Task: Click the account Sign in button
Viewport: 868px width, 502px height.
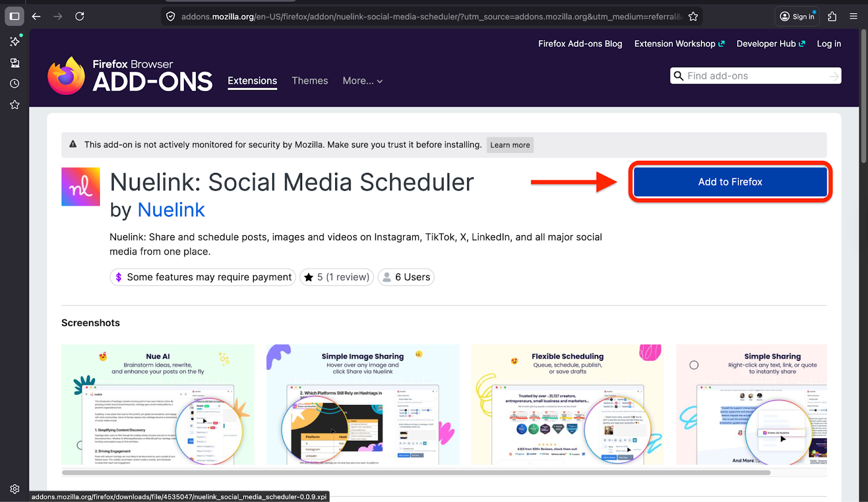Action: (797, 16)
